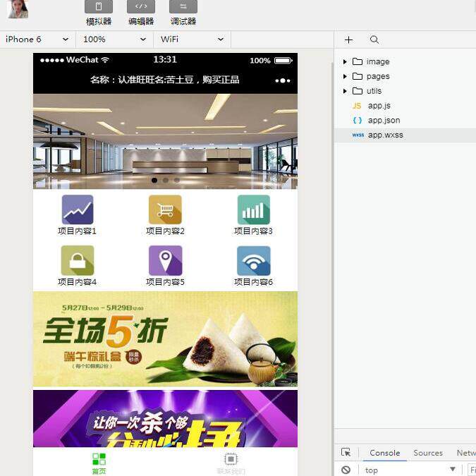The image size is (476, 476).
Task: Open the iPhone 6 device dropdown
Action: [x=37, y=39]
